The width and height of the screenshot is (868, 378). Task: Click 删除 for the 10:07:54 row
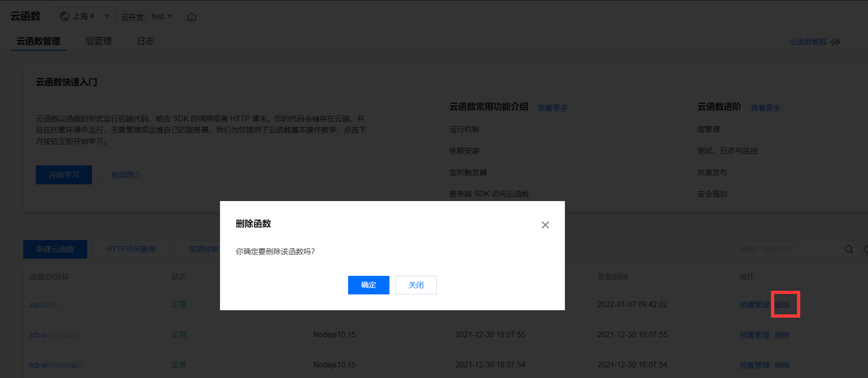point(782,365)
